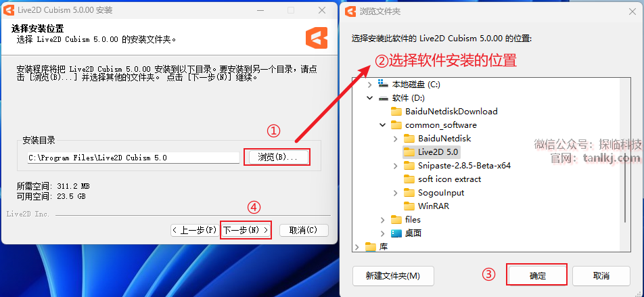Select the SogouInput folder name
The image size is (644, 297).
click(x=441, y=193)
